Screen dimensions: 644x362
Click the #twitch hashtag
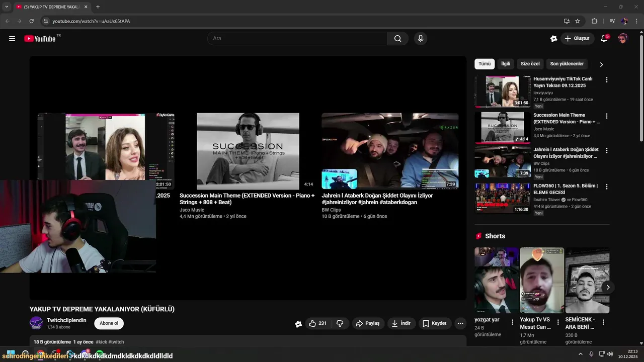point(116,342)
